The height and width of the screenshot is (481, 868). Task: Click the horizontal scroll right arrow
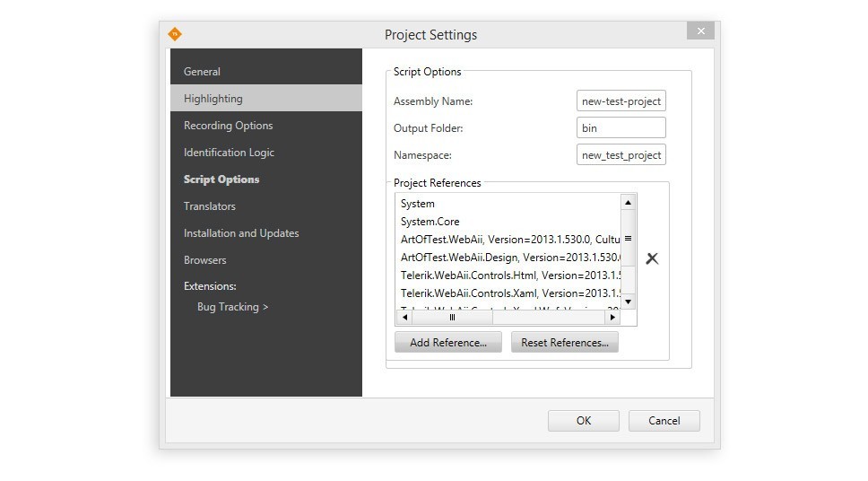(x=612, y=318)
